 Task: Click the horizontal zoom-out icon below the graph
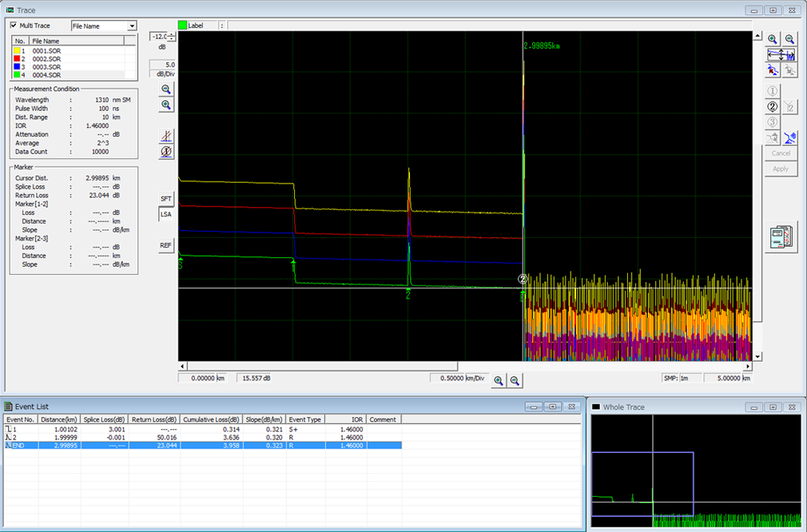coord(515,381)
